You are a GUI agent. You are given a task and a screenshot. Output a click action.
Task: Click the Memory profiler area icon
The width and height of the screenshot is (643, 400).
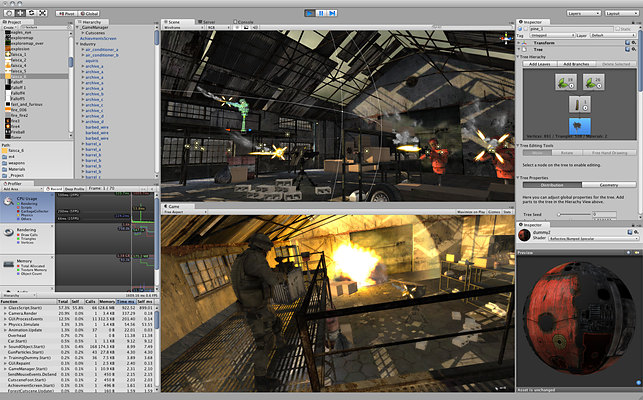[x=7, y=262]
